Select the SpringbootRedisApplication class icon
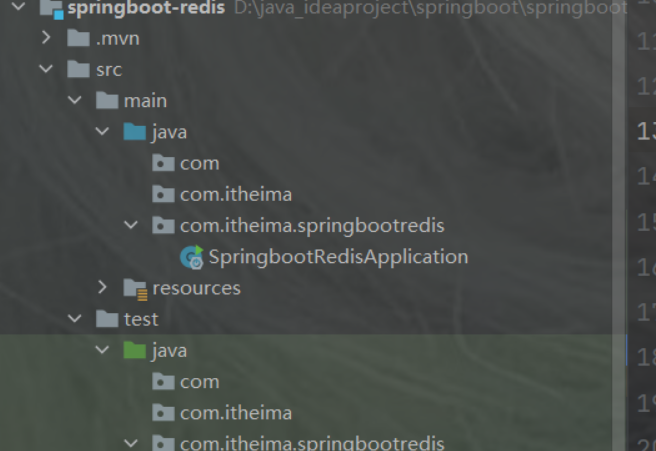 pyautogui.click(x=192, y=257)
